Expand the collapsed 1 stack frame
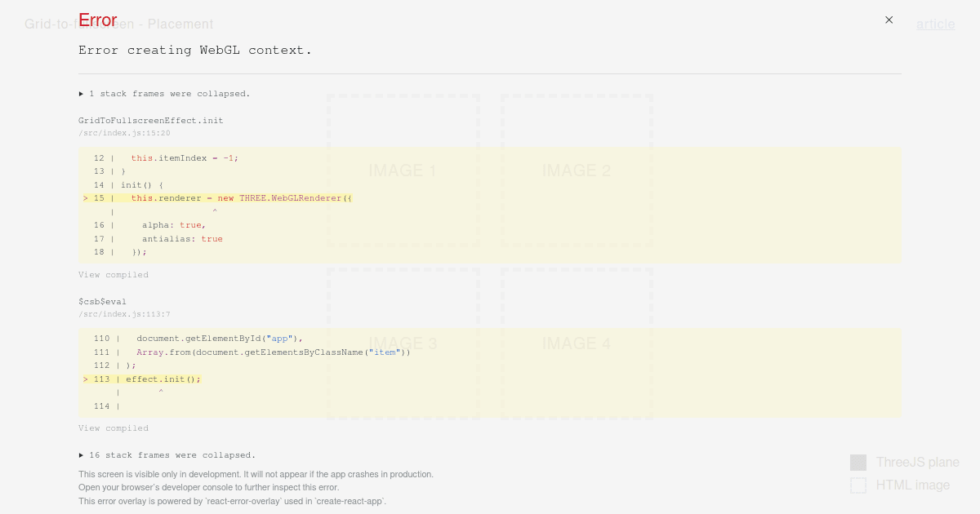980x514 pixels. (167, 93)
